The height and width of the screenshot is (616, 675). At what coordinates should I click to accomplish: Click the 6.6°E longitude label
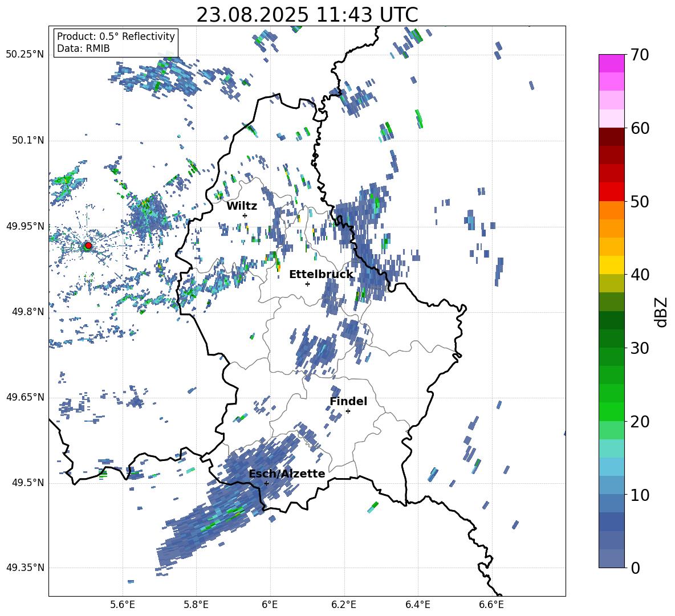click(x=491, y=605)
